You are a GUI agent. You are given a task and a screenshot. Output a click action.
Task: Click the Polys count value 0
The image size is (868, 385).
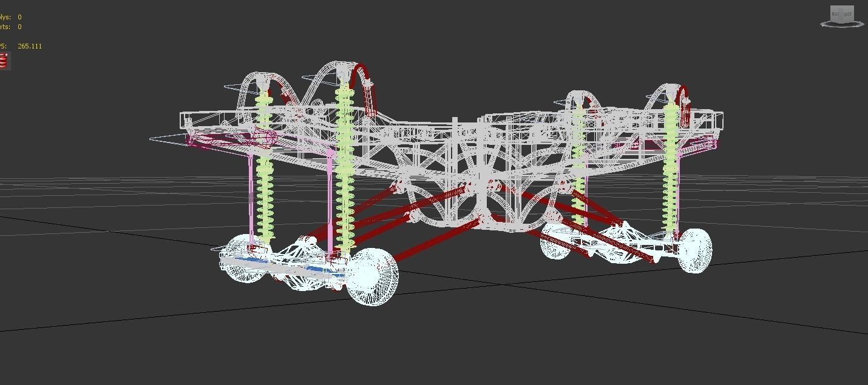click(x=19, y=17)
